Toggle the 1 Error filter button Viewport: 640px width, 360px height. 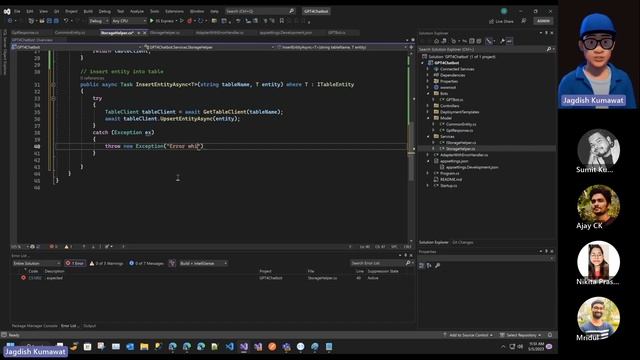coord(75,263)
